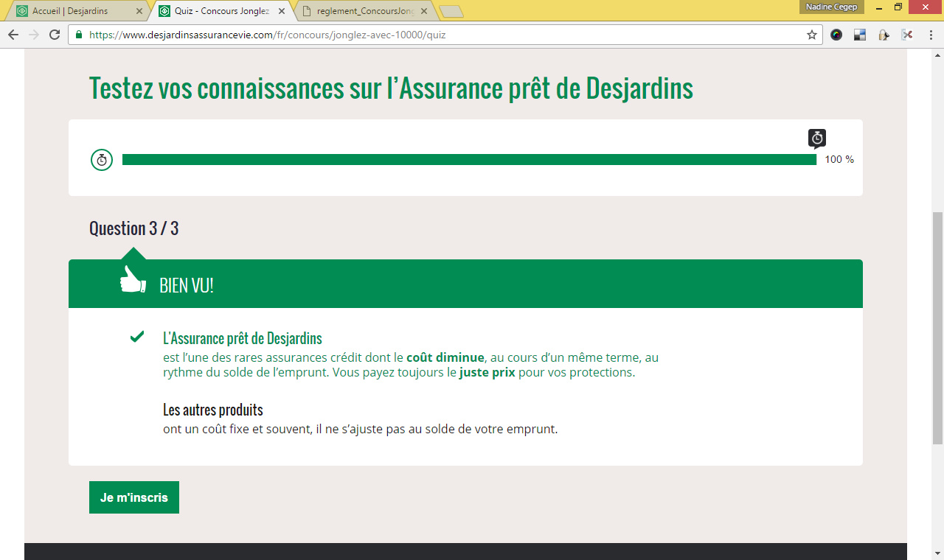The height and width of the screenshot is (560, 944).
Task: Click the vertical scrollbar thumb
Action: (x=937, y=328)
